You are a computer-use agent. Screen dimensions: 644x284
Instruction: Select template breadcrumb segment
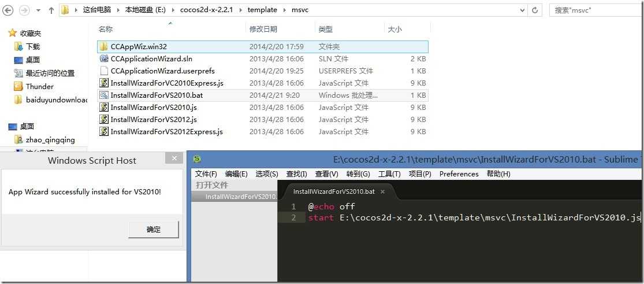[x=262, y=10]
